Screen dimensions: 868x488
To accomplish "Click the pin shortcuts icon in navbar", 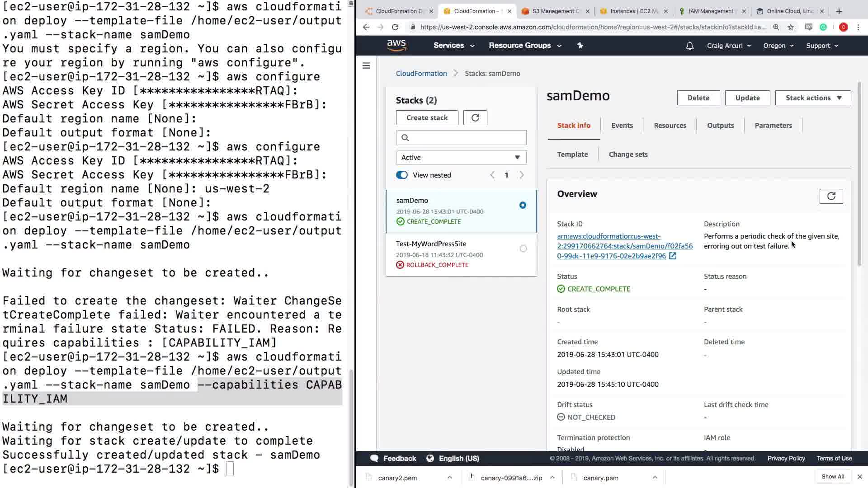I will [580, 45].
